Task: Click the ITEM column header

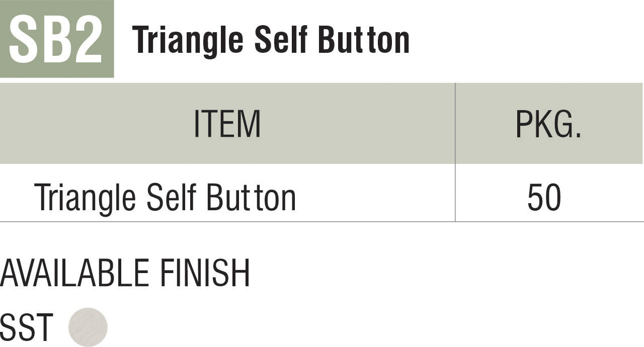Action: [x=227, y=124]
